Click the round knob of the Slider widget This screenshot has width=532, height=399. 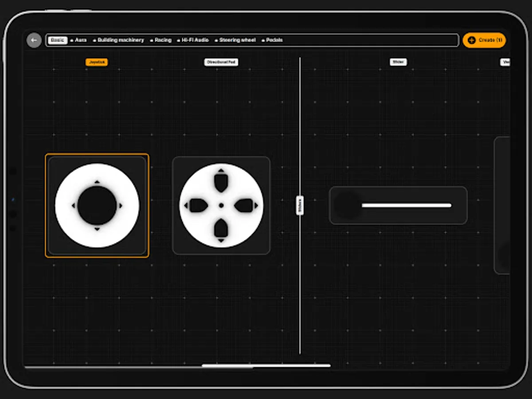click(x=348, y=205)
